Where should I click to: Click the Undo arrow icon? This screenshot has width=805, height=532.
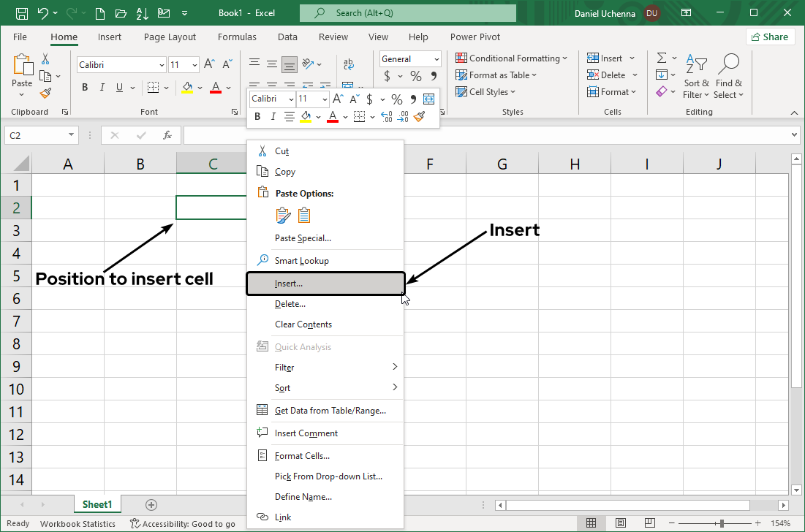pyautogui.click(x=43, y=13)
